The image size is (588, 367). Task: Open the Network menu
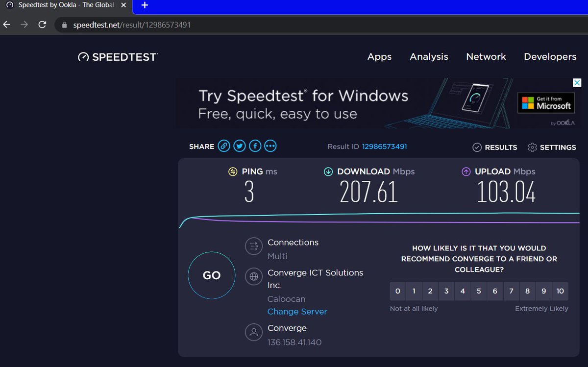click(486, 57)
